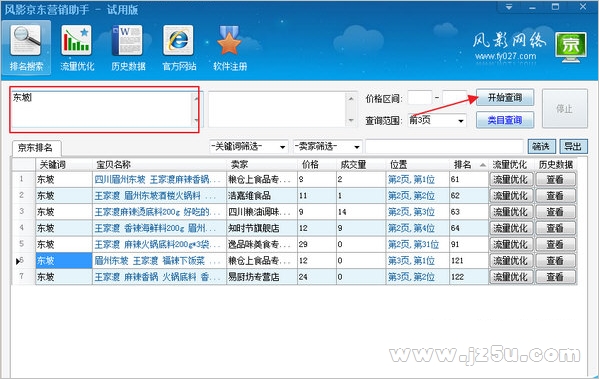The image size is (599, 379).
Task: Expand the 查询范围 前3页 dropdown
Action: 461,121
